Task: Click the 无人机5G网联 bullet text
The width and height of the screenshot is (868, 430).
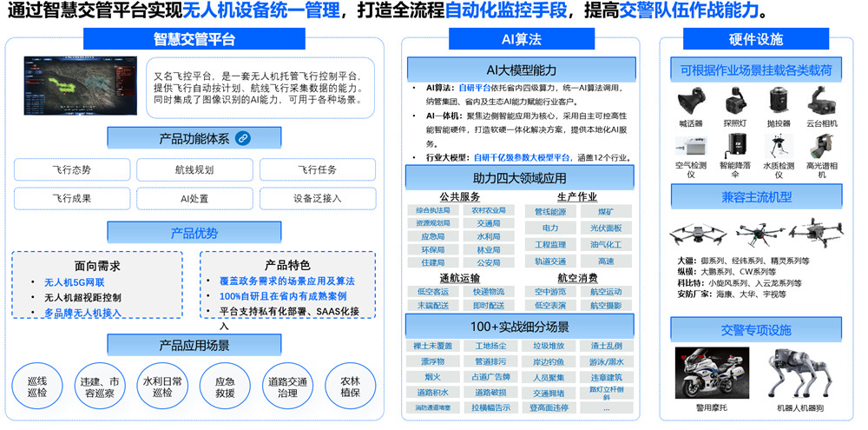Action: 74,282
